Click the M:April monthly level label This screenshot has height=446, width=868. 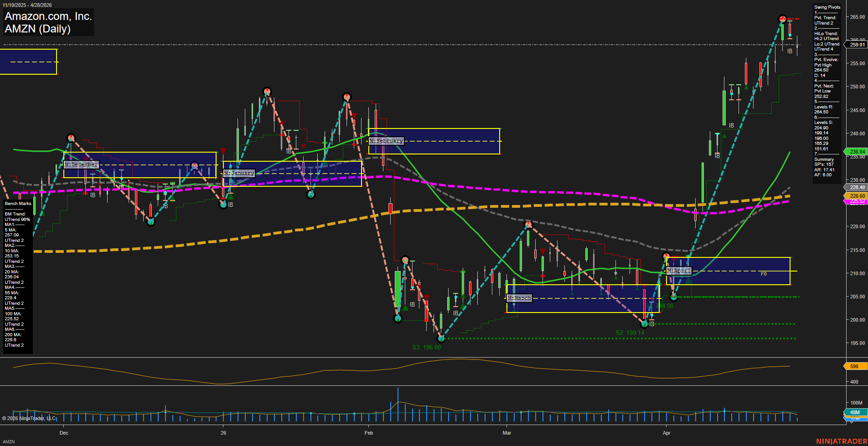pos(679,271)
